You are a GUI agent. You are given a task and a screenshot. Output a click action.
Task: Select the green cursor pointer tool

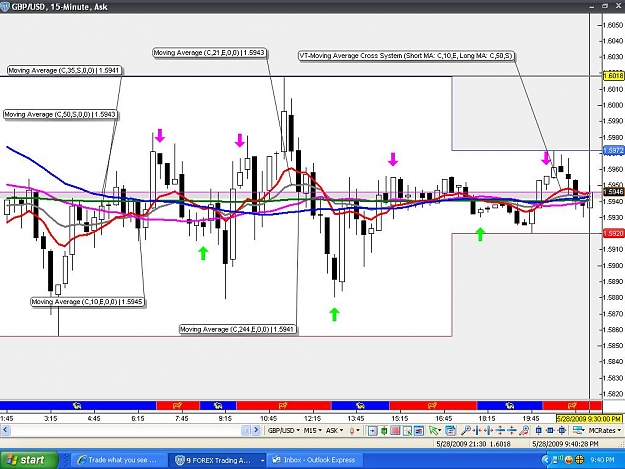[x=433, y=430]
